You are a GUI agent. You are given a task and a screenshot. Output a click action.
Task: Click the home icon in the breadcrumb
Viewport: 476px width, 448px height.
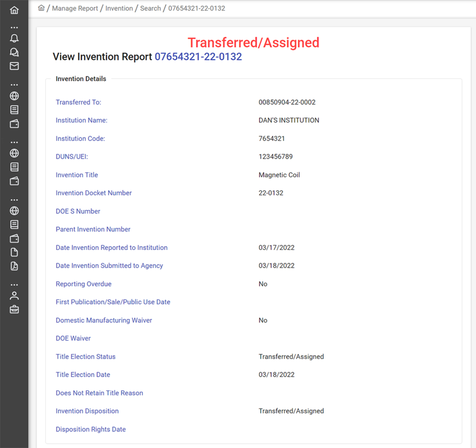[41, 8]
